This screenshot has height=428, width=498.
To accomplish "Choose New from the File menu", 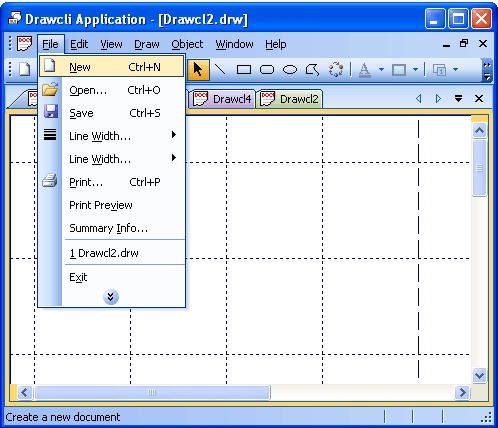I will (x=111, y=66).
